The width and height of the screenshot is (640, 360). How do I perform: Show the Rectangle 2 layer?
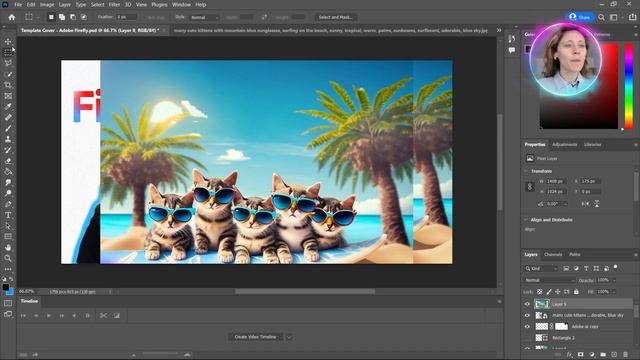tap(527, 338)
